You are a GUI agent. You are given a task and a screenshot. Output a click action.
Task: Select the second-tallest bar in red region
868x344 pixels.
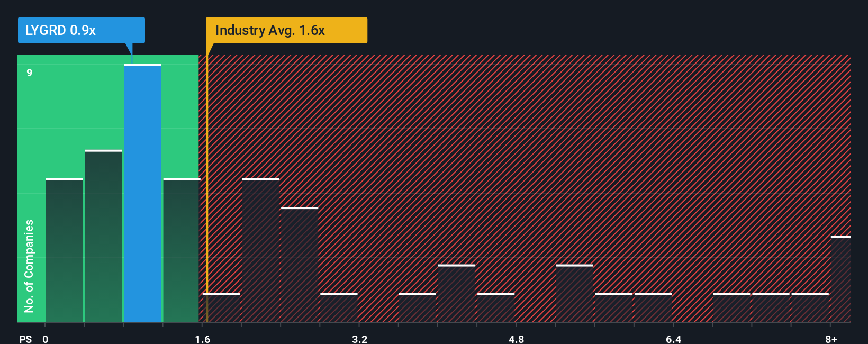tap(300, 265)
